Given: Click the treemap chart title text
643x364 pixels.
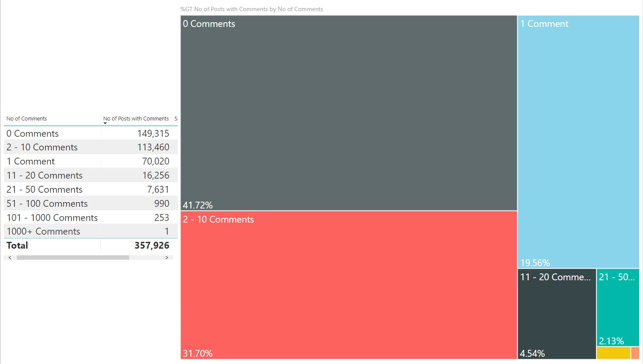Looking at the screenshot, I should pos(251,9).
